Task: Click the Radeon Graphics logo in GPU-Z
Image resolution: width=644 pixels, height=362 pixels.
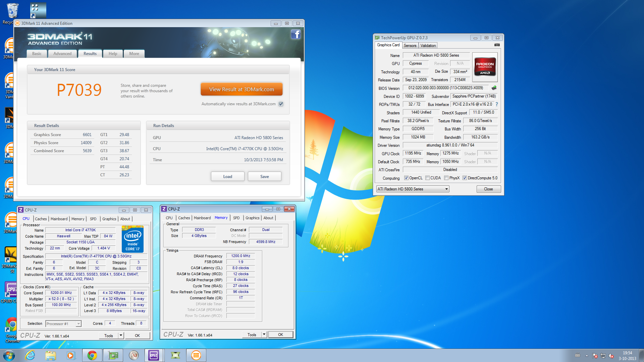Action: click(485, 67)
